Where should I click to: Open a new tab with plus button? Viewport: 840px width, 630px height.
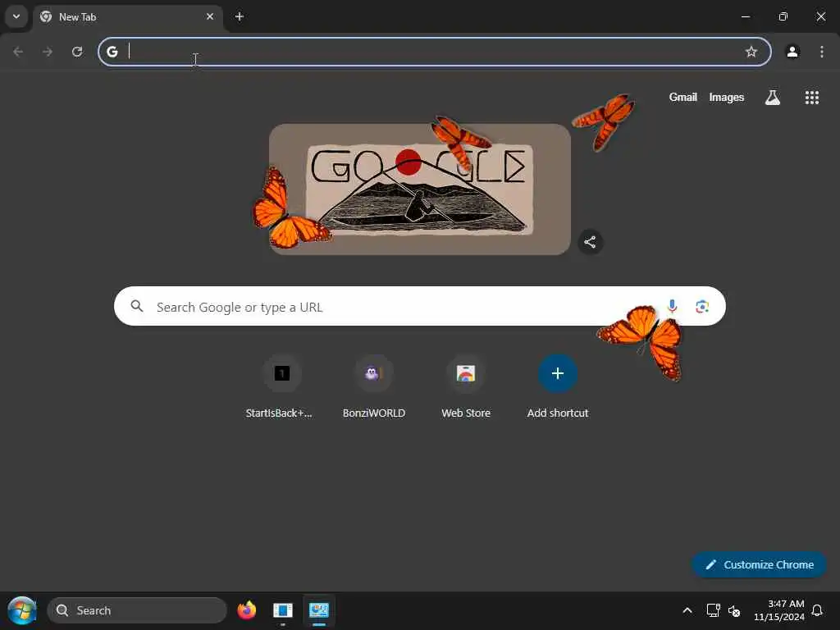coord(240,16)
